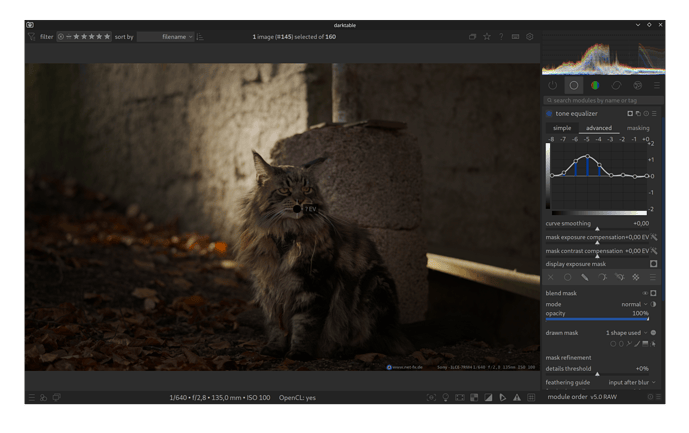Toggle blend mask visibility eye
Image resolution: width=689 pixels, height=433 pixels.
(644, 294)
